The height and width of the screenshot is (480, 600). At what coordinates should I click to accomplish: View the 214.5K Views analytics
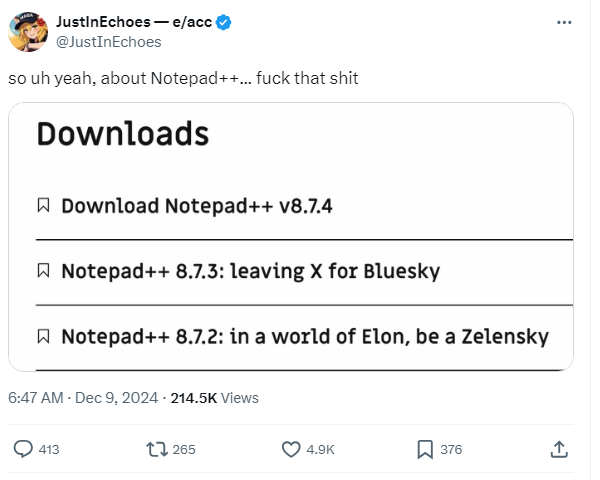tap(215, 398)
